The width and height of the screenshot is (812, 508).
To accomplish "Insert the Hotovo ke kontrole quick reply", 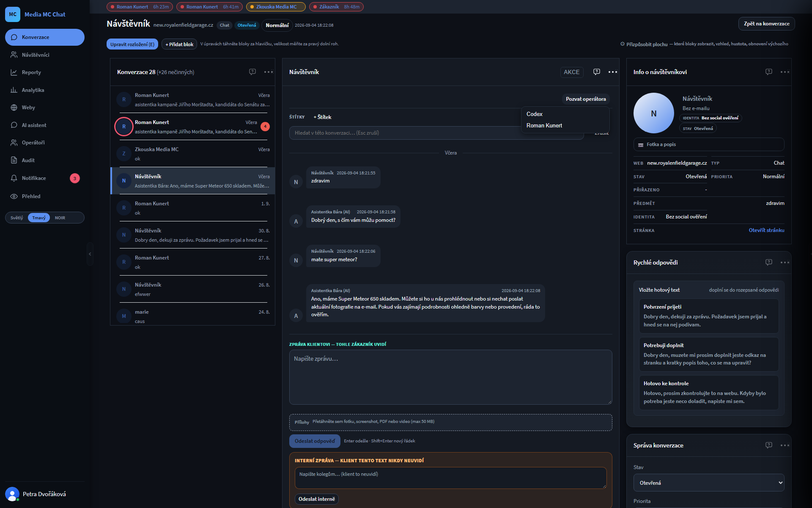I will (709, 392).
